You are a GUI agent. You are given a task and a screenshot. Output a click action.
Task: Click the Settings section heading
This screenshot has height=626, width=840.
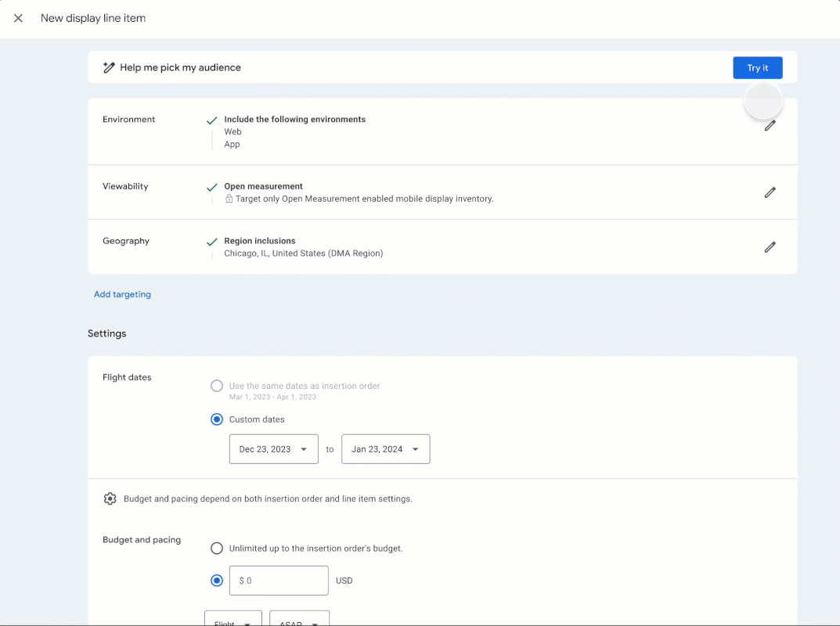[107, 333]
